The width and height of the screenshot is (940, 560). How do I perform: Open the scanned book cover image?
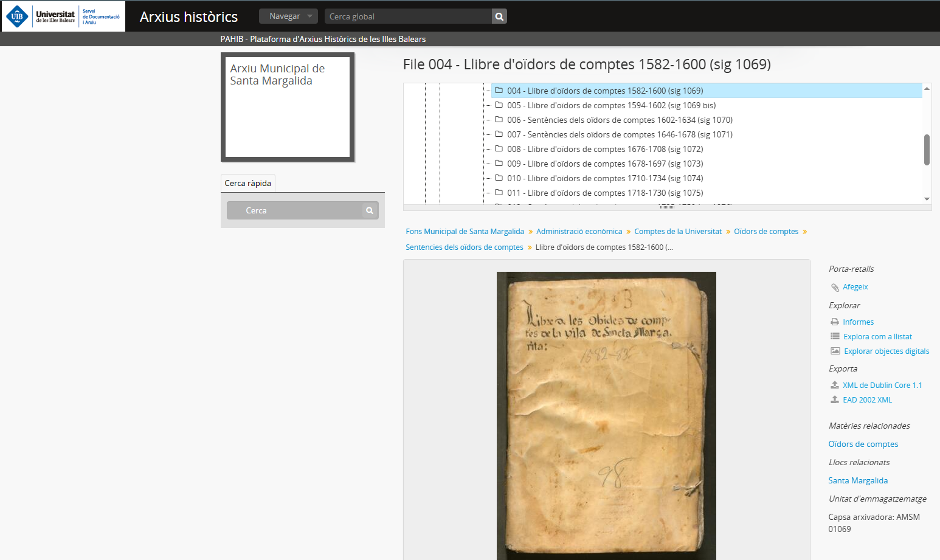coord(606,415)
